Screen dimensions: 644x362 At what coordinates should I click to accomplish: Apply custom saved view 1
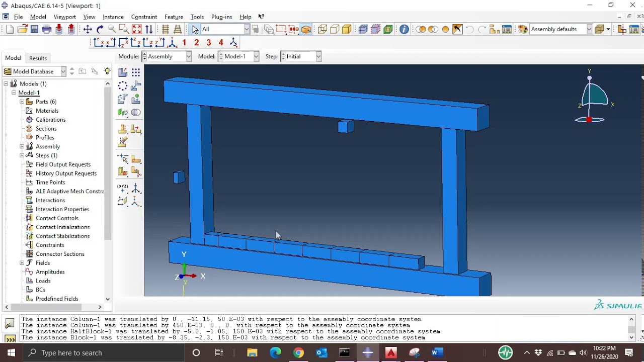click(x=184, y=43)
